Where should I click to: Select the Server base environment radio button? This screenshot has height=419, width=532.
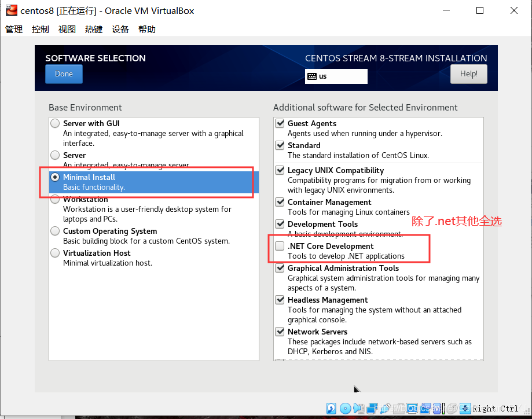55,155
